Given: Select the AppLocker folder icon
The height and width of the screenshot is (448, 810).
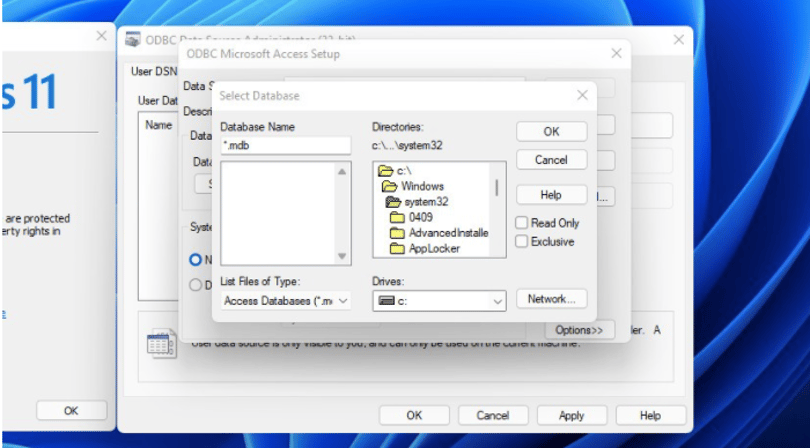Looking at the screenshot, I should tap(397, 249).
